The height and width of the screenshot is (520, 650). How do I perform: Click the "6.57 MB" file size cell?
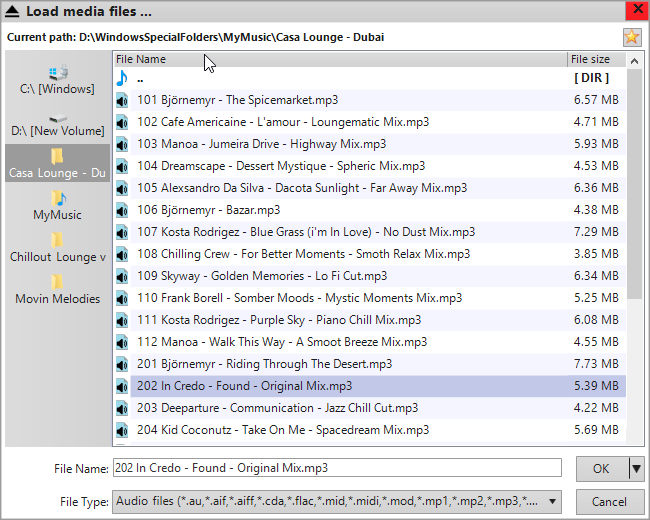pyautogui.click(x=596, y=100)
